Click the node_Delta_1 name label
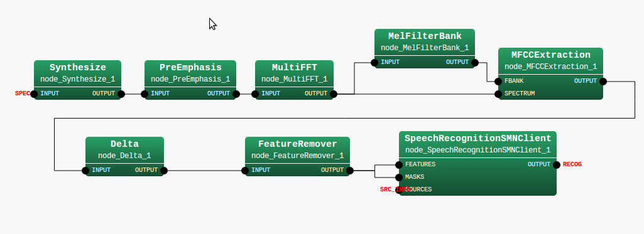This screenshot has width=644, height=234. coord(125,156)
